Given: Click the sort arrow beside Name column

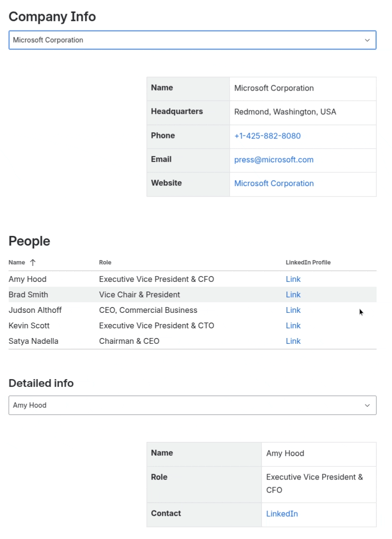Looking at the screenshot, I should [x=32, y=262].
